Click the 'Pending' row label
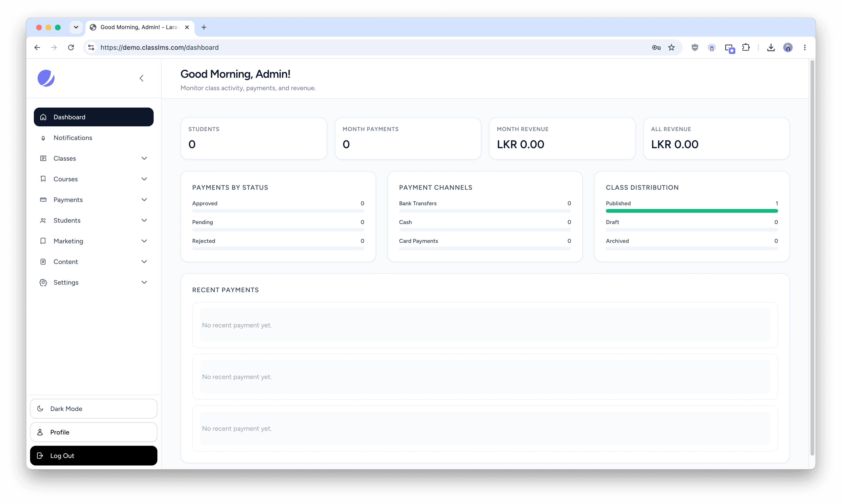842x504 pixels. (203, 222)
